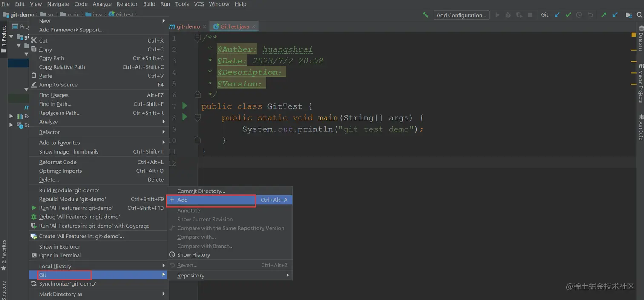Switch to the GitTest.java editor tab

coord(235,26)
